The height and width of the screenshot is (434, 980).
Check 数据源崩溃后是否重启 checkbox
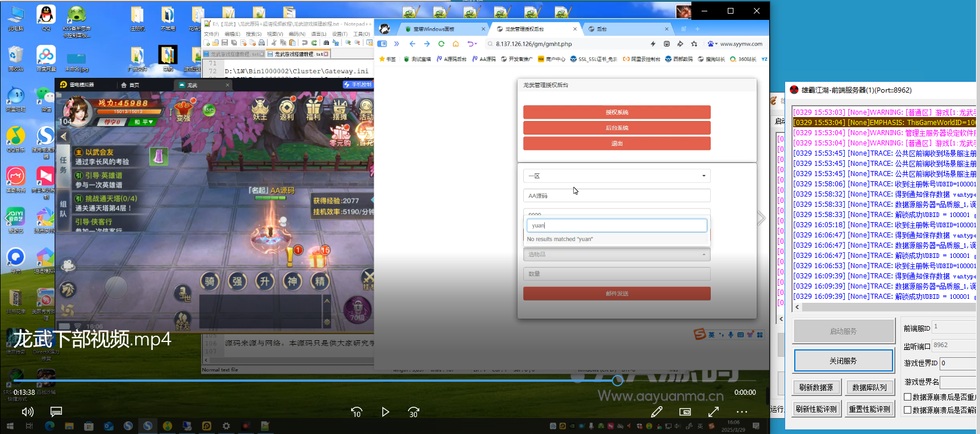[908, 397]
